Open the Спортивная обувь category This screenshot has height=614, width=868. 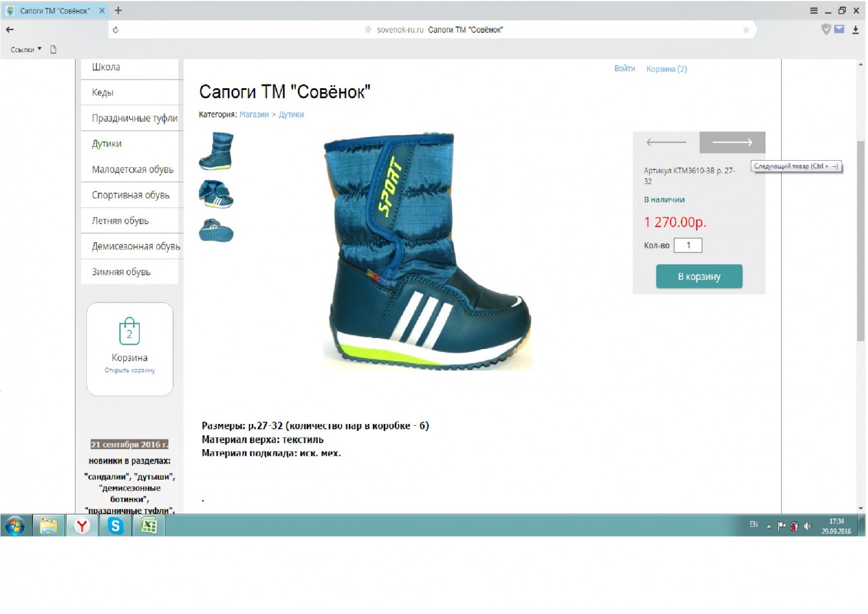click(x=129, y=195)
